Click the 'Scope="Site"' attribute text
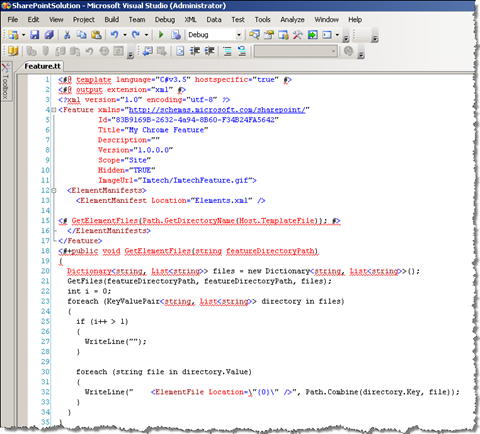This screenshot has height=434, width=480. tap(124, 160)
